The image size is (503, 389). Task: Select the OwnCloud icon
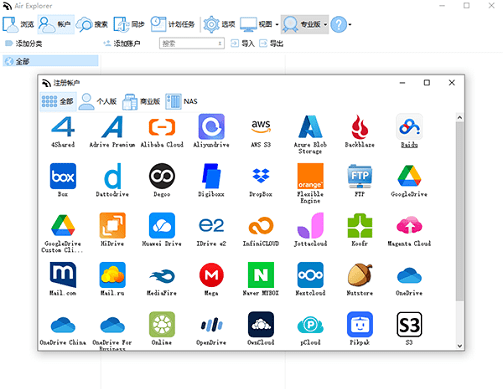(x=261, y=329)
